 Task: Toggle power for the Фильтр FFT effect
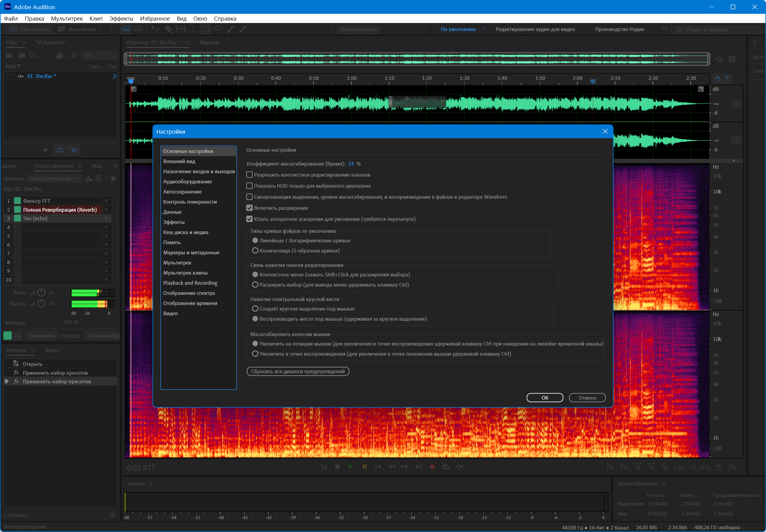(x=17, y=201)
